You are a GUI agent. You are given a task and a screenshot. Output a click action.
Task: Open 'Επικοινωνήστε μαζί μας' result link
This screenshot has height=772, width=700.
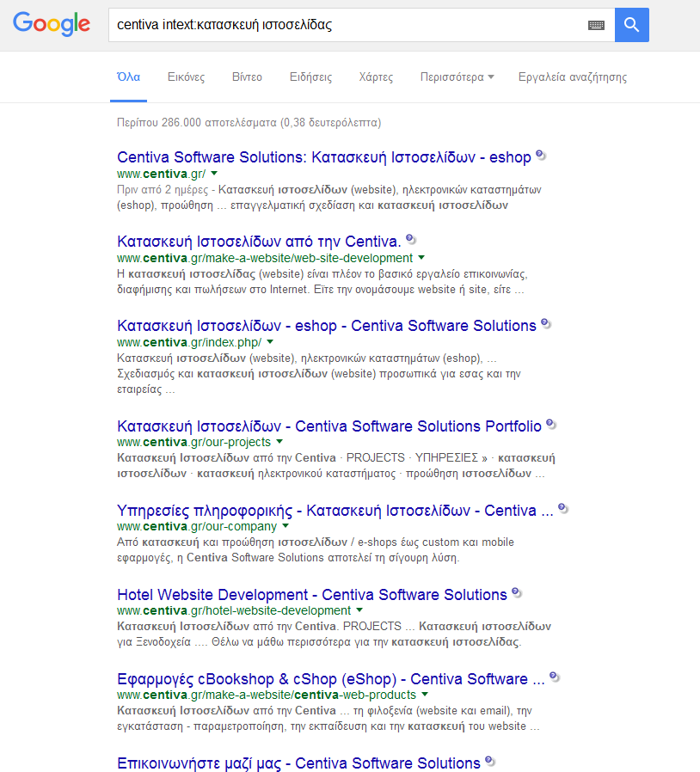click(x=298, y=763)
